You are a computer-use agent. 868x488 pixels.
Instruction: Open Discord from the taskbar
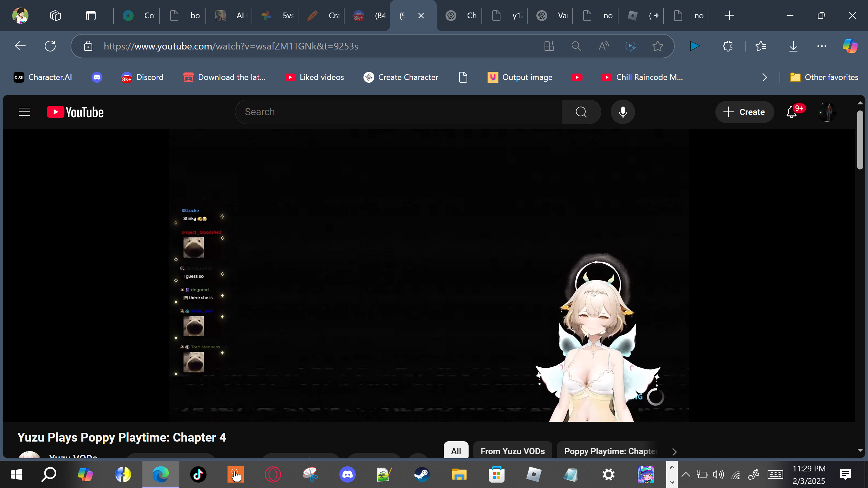(x=347, y=474)
